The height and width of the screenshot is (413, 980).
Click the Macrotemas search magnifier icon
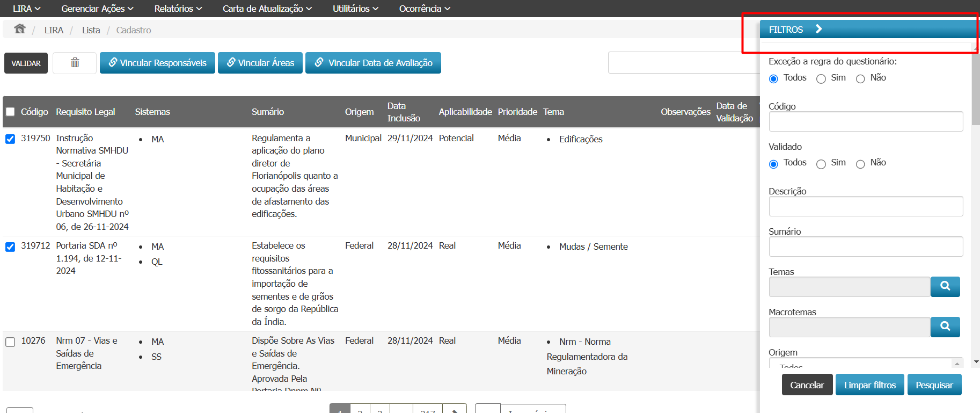[945, 327]
